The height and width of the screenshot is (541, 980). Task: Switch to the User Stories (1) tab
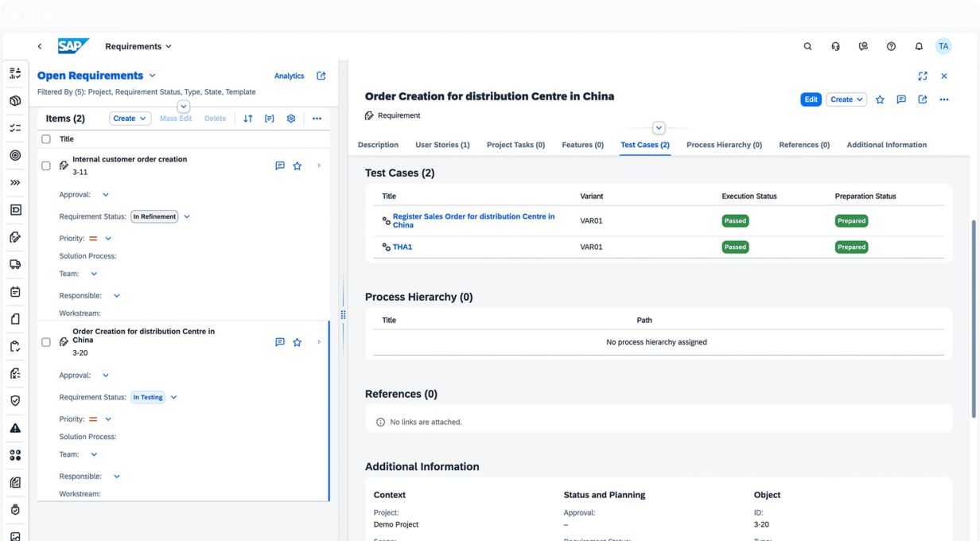[x=442, y=145]
